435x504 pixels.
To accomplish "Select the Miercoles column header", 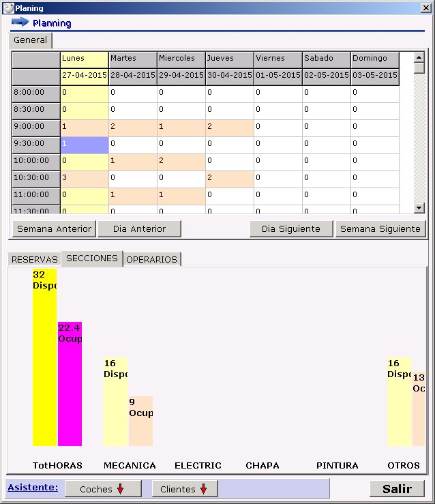I will tap(181, 60).
